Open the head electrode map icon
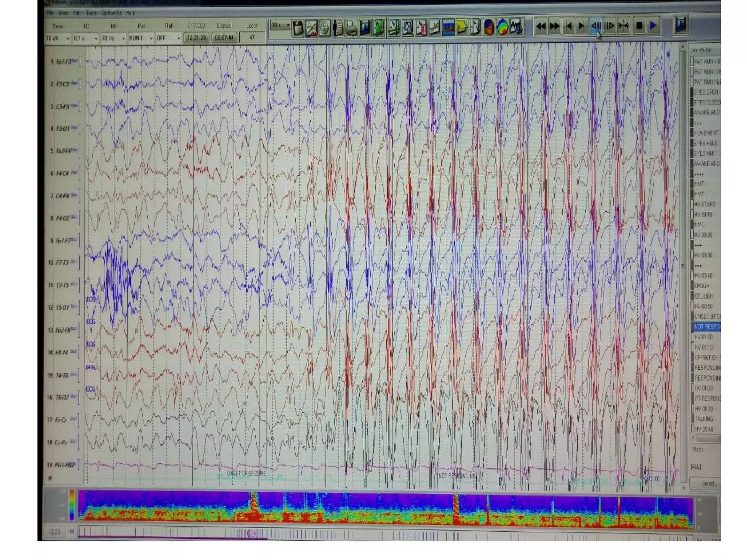The width and height of the screenshot is (747, 560). tap(324, 28)
